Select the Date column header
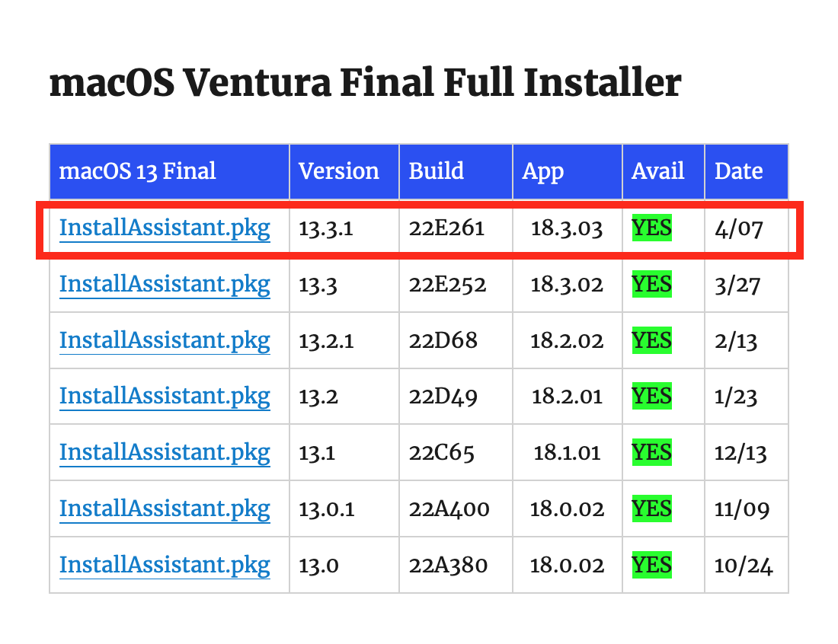This screenshot has width=838, height=644. click(x=739, y=171)
